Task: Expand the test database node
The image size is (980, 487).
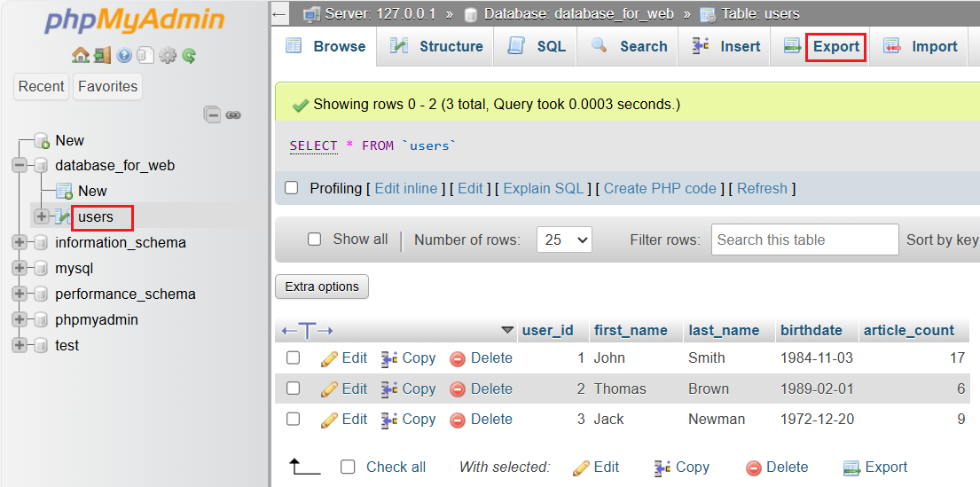Action: click(20, 345)
